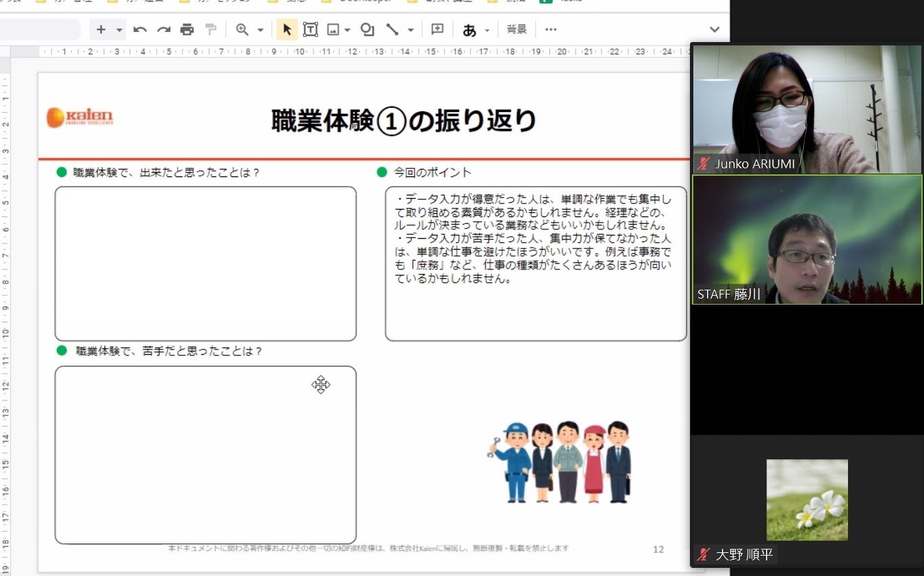Open the three-dot more options menu
The image size is (924, 576).
coord(551,29)
